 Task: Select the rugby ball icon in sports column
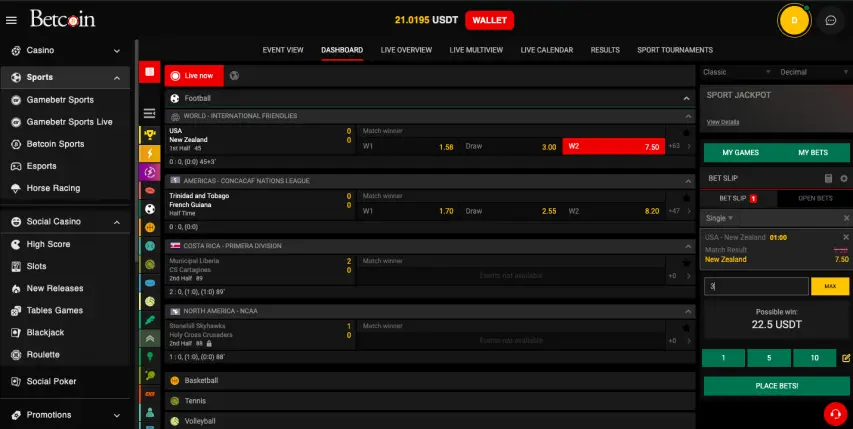pyautogui.click(x=150, y=190)
